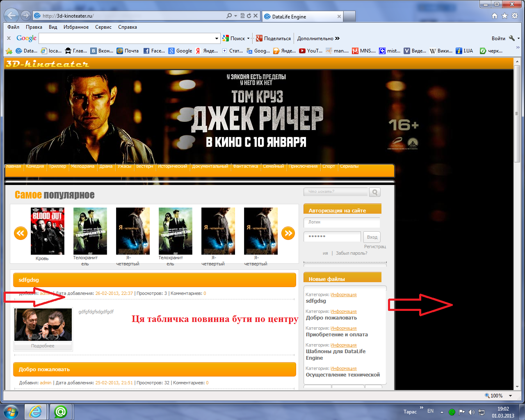Image resolution: width=525 pixels, height=420 pixels.
Task: Open the zoom level 100% dropdown
Action: click(x=510, y=396)
